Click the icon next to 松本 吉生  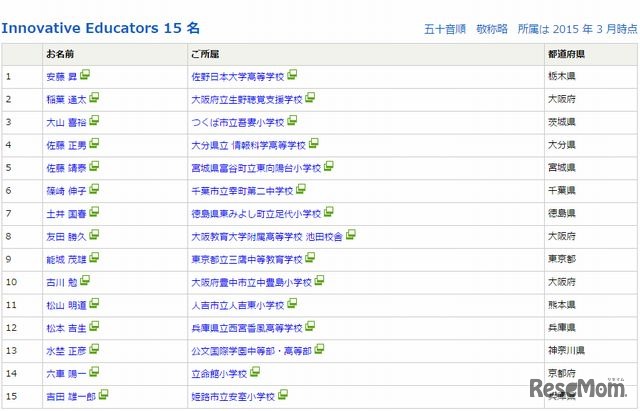tap(94, 326)
